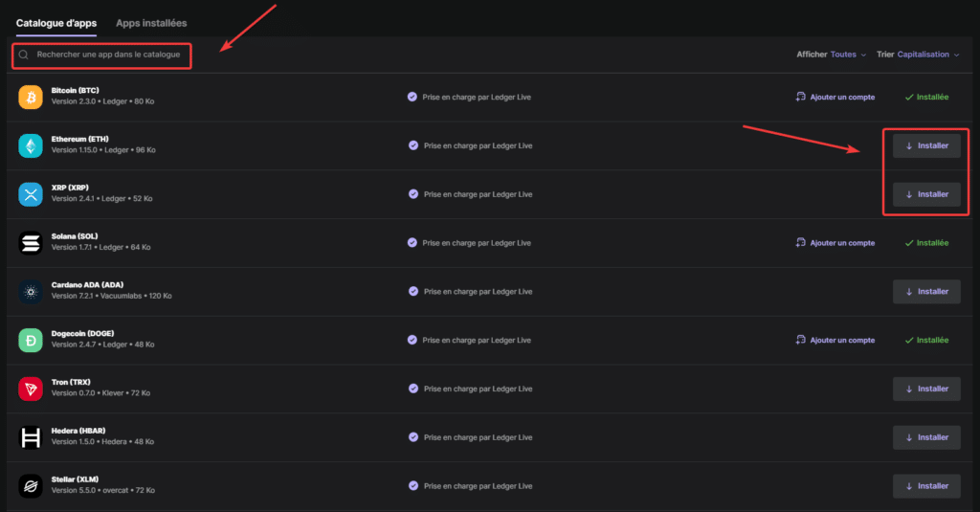Viewport: 980px width, 512px height.
Task: Click the Installée label in Solana row
Action: 932,243
